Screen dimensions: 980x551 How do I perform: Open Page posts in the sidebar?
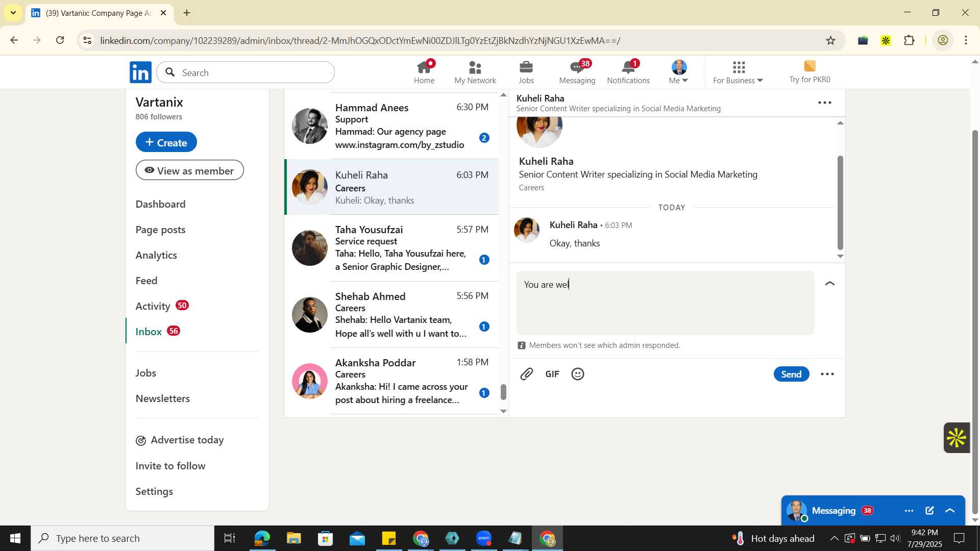(x=160, y=230)
